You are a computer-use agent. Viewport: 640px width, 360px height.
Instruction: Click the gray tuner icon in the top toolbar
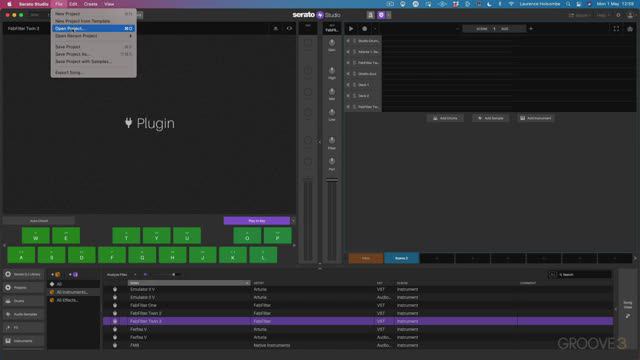click(370, 15)
